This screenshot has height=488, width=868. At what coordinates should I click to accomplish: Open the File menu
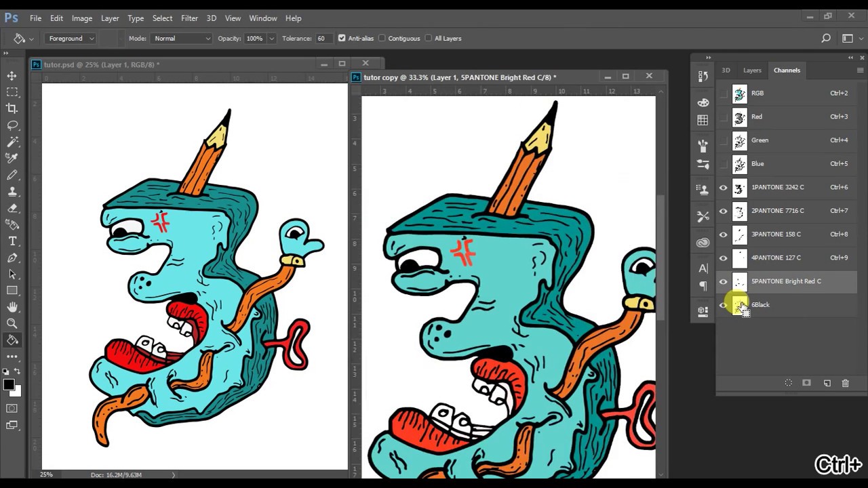point(35,18)
